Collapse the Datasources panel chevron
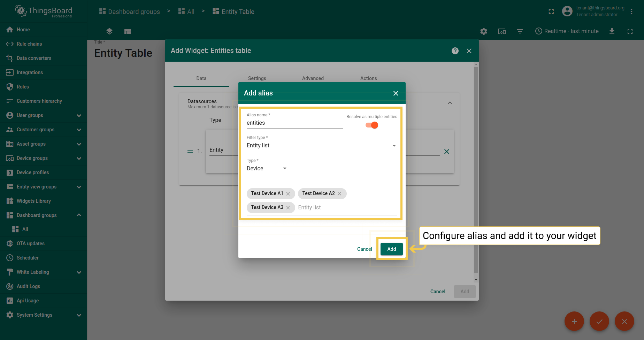This screenshot has height=340, width=644. (450, 103)
